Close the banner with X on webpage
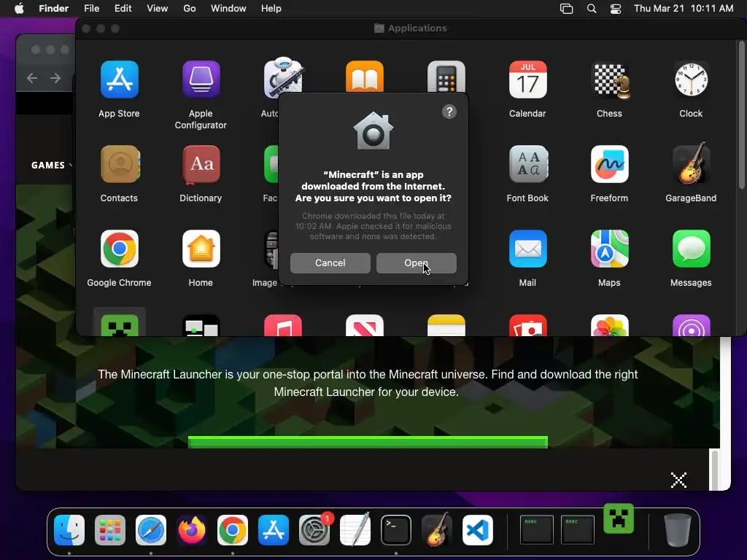Viewport: 747px width, 560px height. [678, 480]
